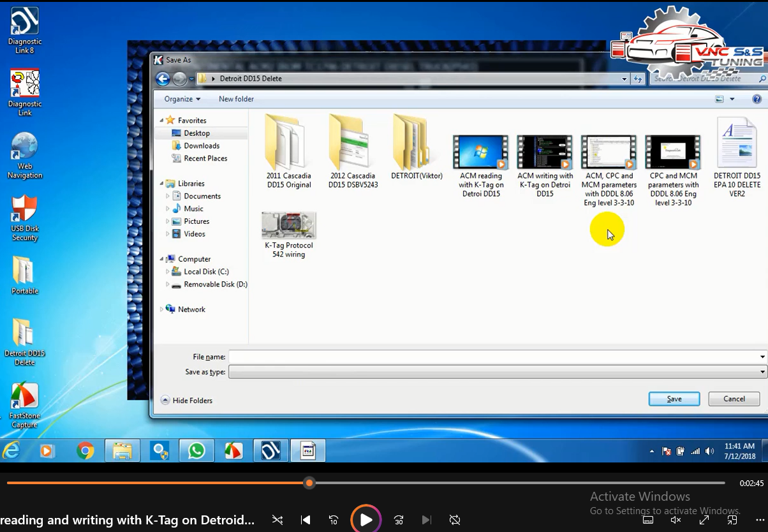Go to previous track in player

[x=306, y=520]
